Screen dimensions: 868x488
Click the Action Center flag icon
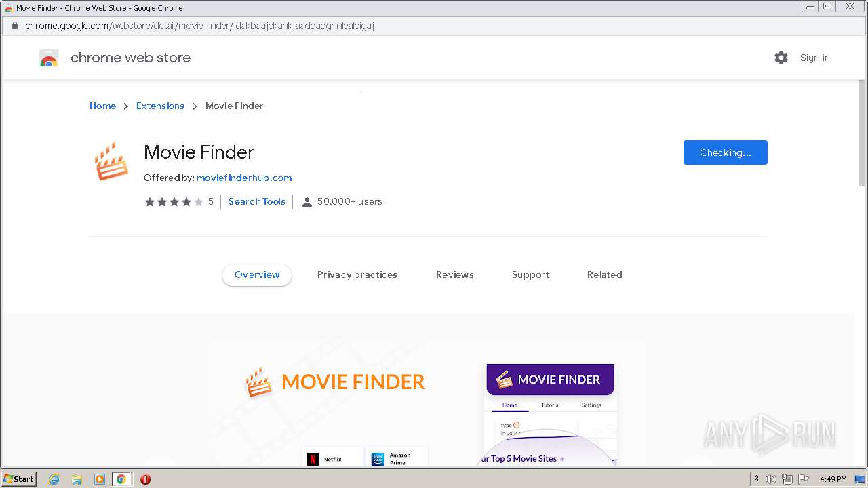click(803, 479)
